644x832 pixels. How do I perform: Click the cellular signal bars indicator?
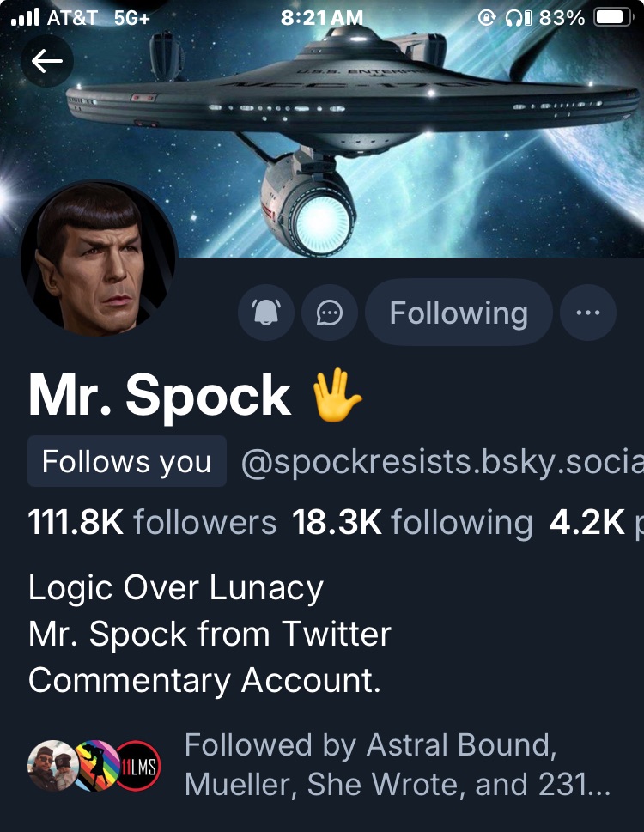coord(26,18)
